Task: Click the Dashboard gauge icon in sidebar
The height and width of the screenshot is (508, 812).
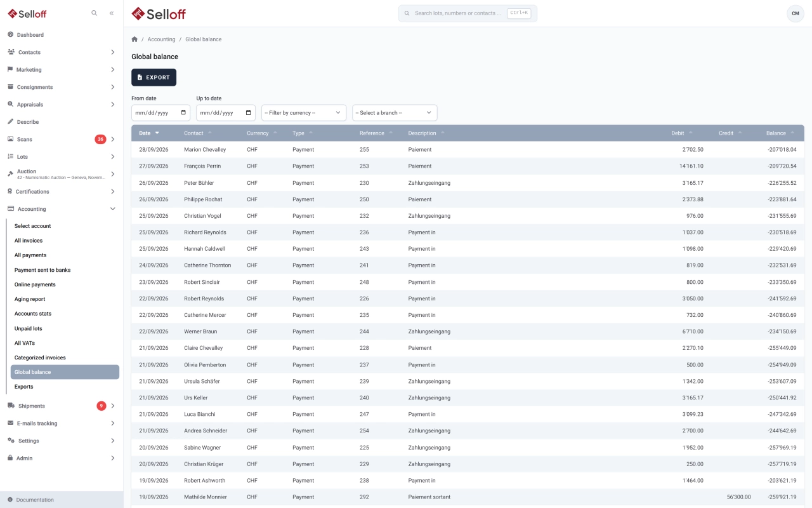Action: click(11, 34)
